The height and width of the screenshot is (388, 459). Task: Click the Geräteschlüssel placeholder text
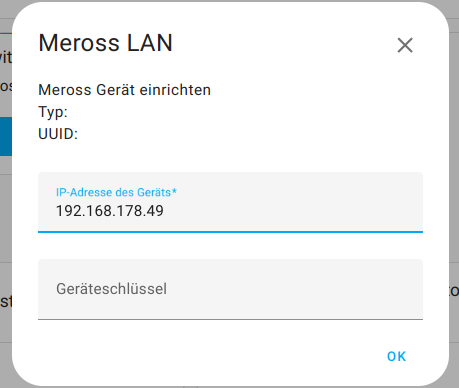[x=111, y=289]
